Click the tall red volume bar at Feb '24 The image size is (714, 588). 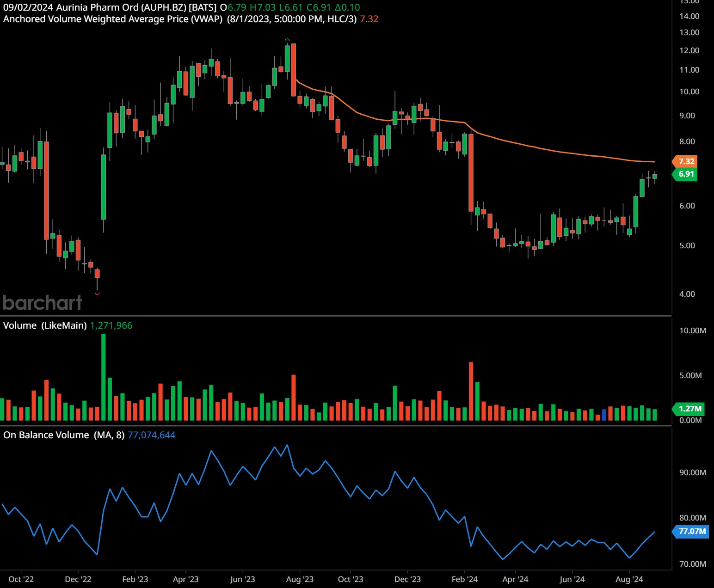pyautogui.click(x=471, y=391)
